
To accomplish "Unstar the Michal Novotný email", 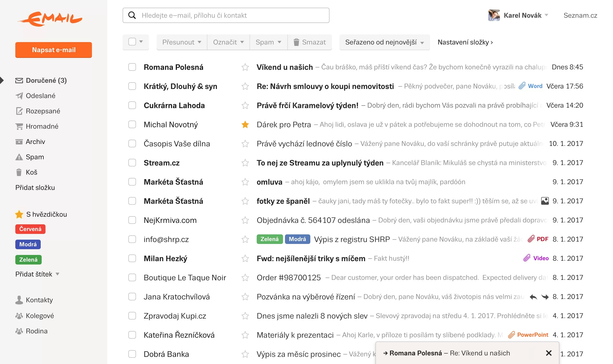I will (x=245, y=125).
